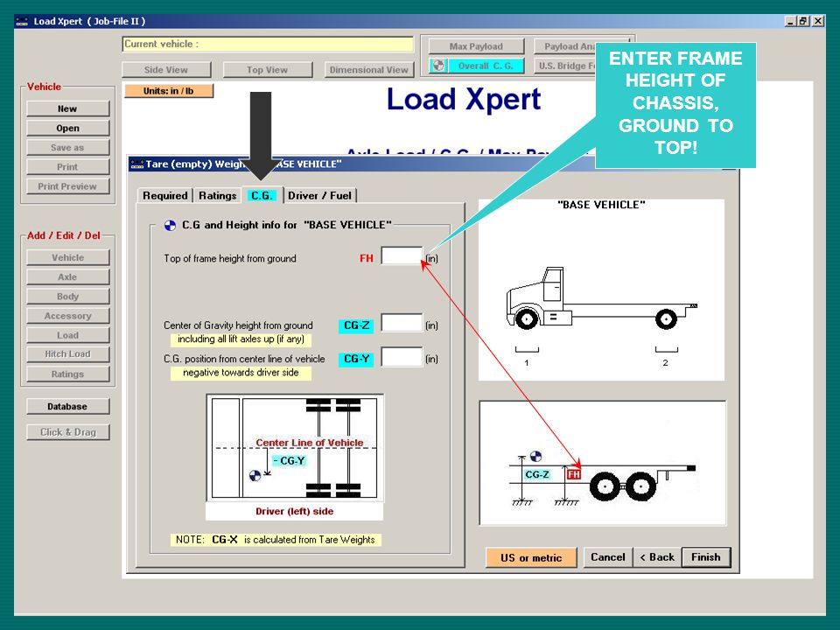
Task: Switch to the Required tab
Action: click(x=165, y=195)
